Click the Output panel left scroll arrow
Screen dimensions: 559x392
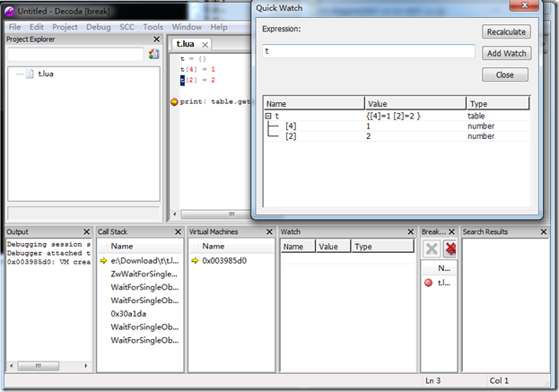coord(12,366)
